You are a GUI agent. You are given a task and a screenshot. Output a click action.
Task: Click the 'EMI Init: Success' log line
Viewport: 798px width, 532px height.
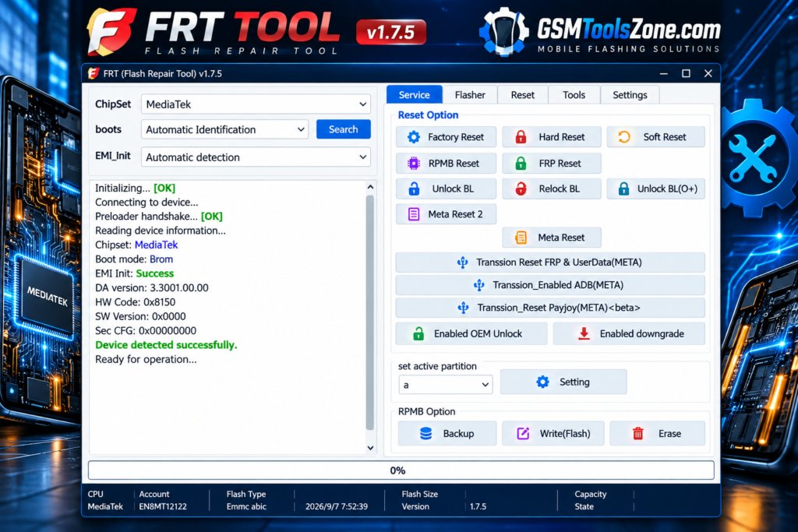[134, 273]
